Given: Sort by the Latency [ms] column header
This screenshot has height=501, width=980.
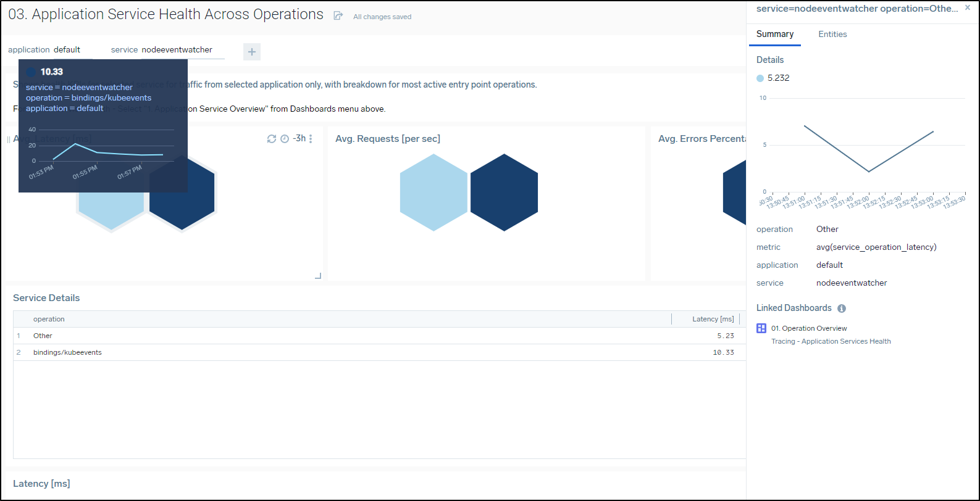Looking at the screenshot, I should 713,319.
